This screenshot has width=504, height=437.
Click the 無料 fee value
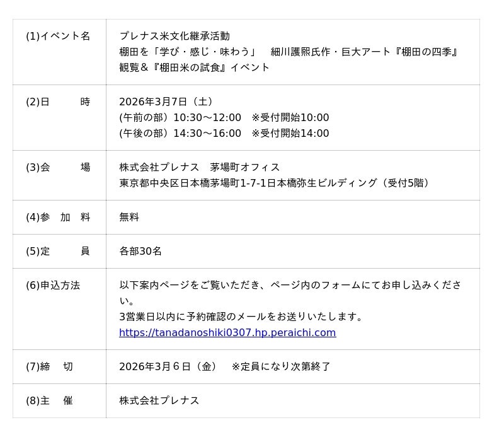(x=129, y=218)
